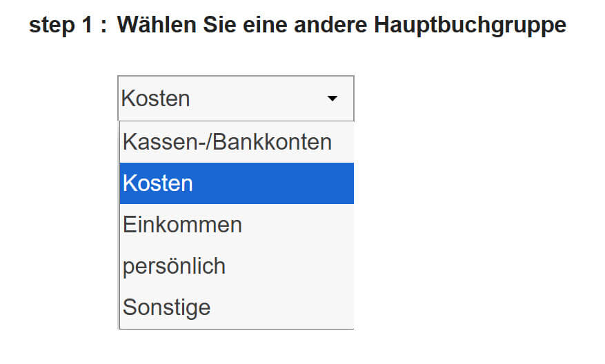Click the heading 'Wählen Sie eine andere Hauptbuchgruppe'
605x364 pixels.
pyautogui.click(x=341, y=26)
